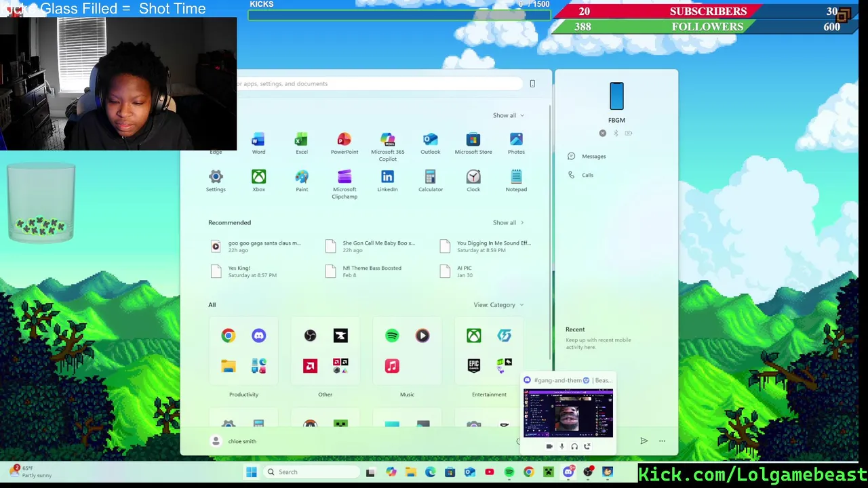Screen dimensions: 868x488
Task: Expand pinned apps with Show all
Action: 508,115
